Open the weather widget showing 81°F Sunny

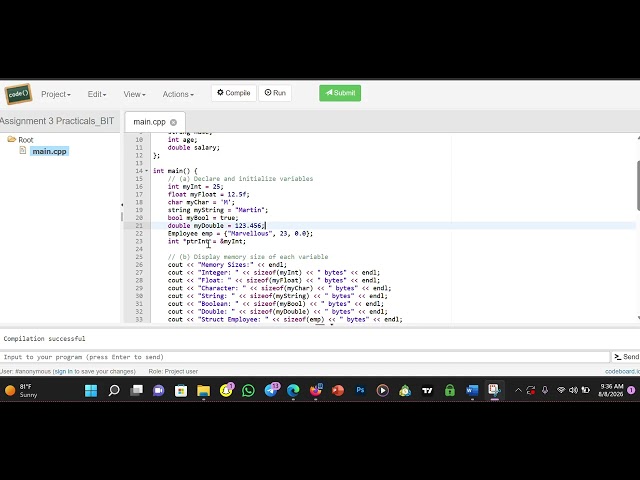click(21, 391)
